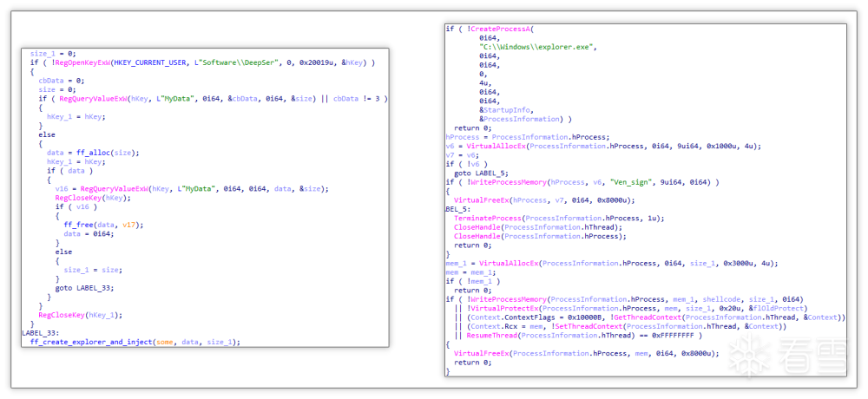This screenshot has height=399, width=868.
Task: Click 'VirtualFreeEx(hProcess, v7, 0i64, 0x8000u);' line
Action: point(544,199)
